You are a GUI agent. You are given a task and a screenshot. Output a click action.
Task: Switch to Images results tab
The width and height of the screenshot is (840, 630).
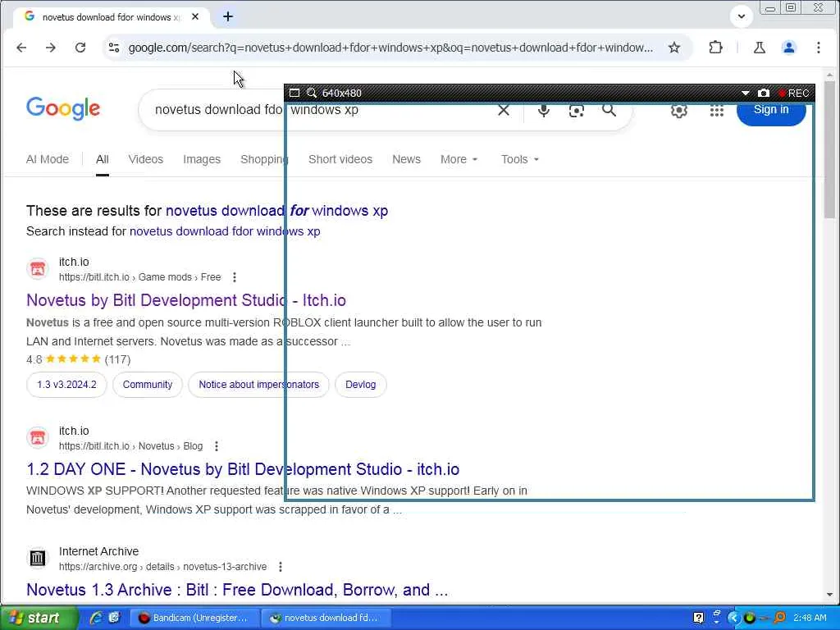[202, 159]
